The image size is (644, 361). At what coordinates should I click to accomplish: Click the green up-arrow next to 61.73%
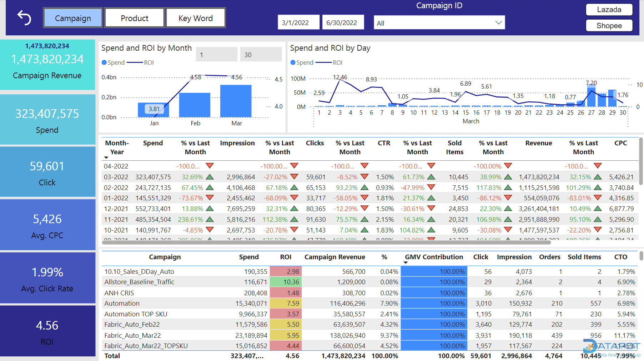coord(431,176)
